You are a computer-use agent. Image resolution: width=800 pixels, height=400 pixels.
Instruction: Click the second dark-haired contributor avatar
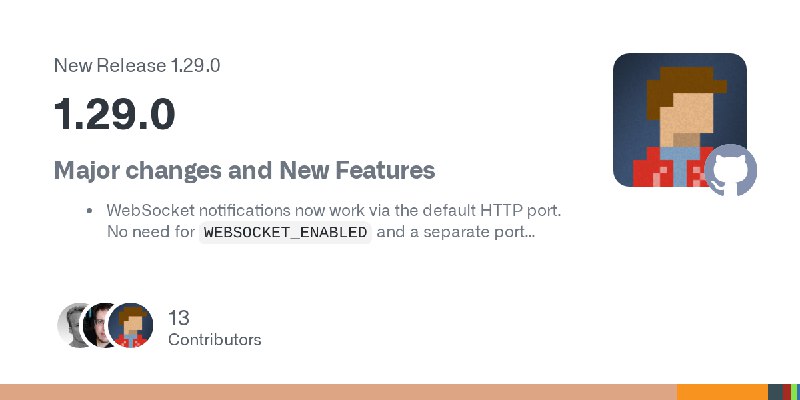tap(100, 325)
